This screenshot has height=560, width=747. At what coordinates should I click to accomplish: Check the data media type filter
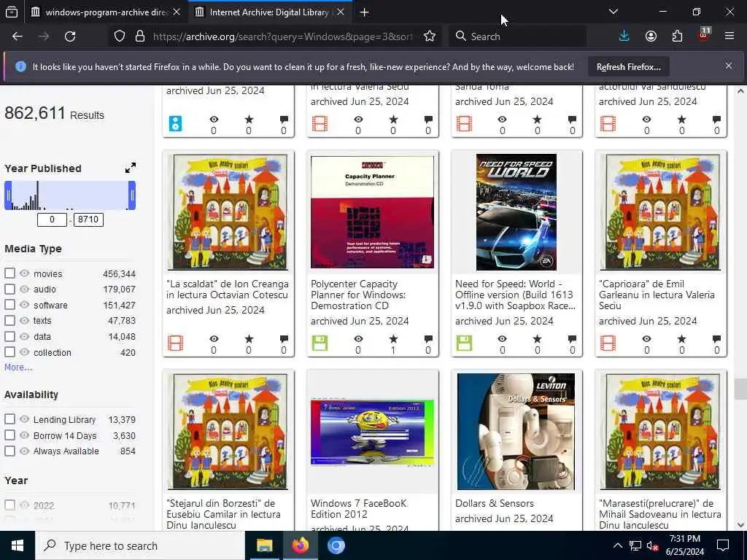[x=9, y=336]
